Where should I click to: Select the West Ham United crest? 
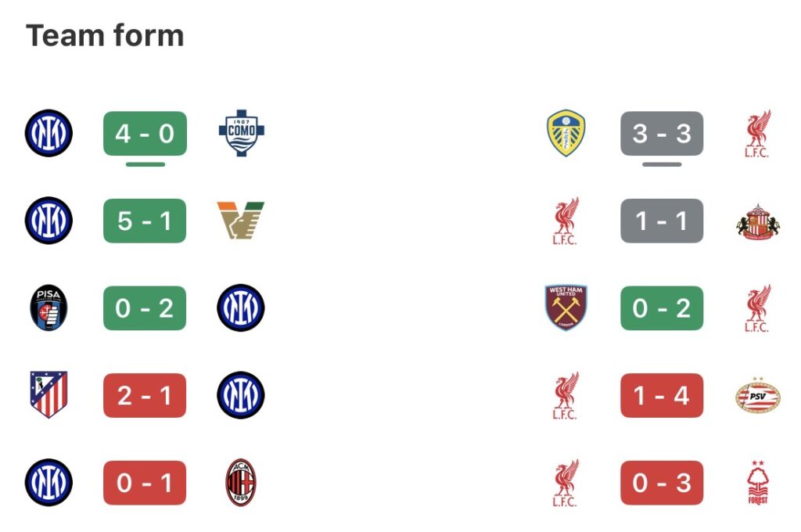566,308
